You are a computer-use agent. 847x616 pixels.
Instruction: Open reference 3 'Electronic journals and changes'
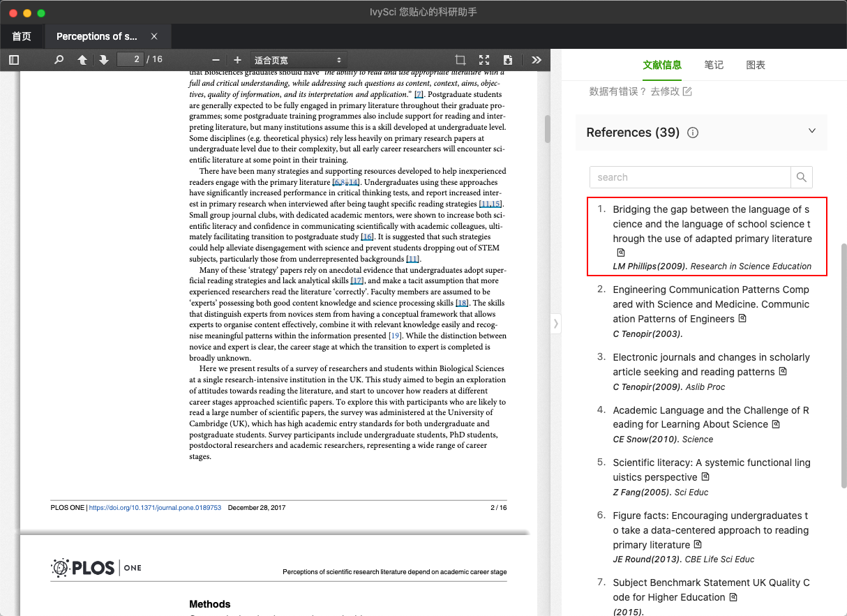pyautogui.click(x=711, y=364)
